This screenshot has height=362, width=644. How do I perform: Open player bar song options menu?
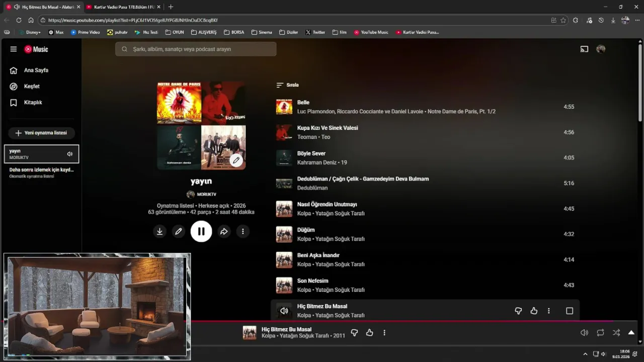click(384, 333)
